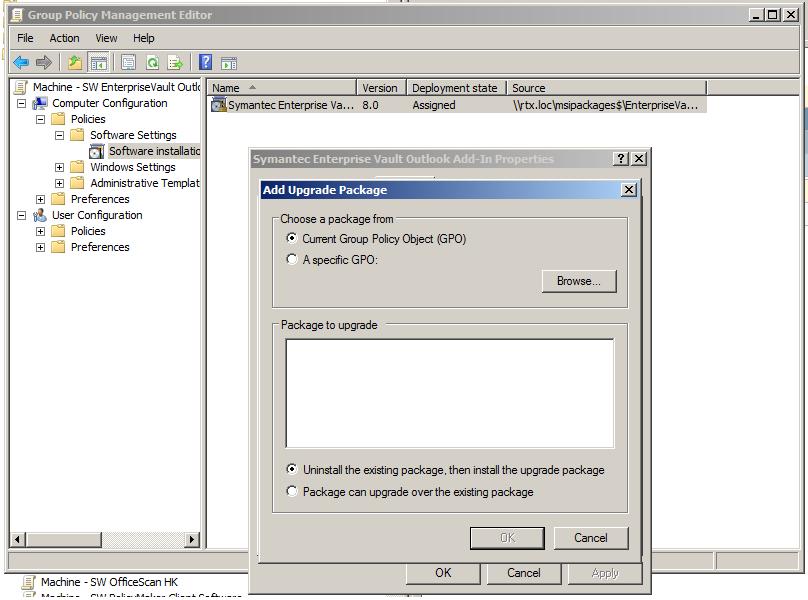Click the Properties toolbar icon

click(x=128, y=63)
